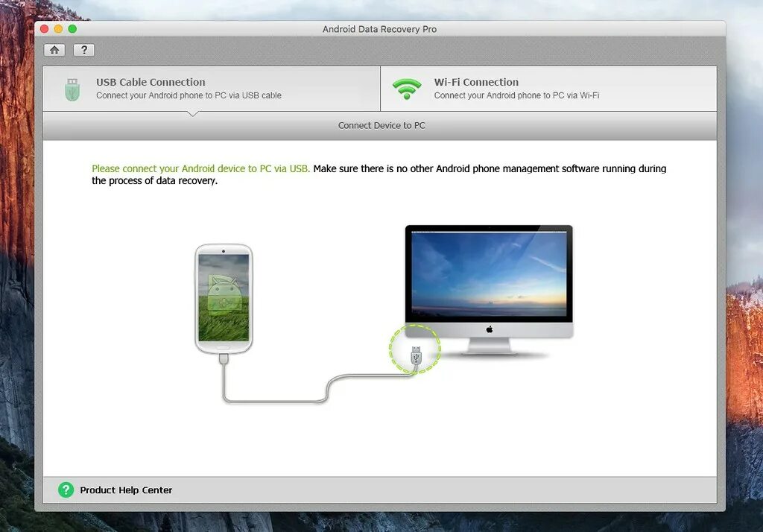
Task: Click the green Product Help Center icon
Action: (66, 490)
